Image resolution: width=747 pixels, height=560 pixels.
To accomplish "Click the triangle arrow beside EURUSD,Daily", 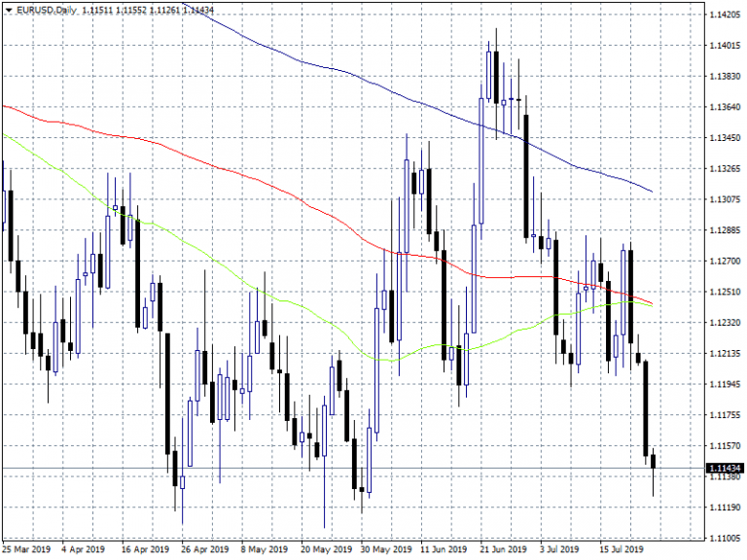I will coord(9,10).
